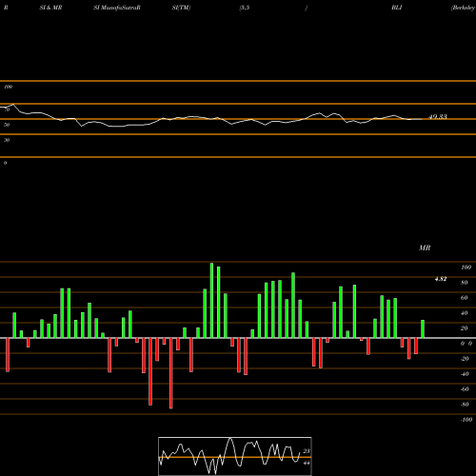
Task: Click the last green bar in MR histogram
Action: tap(423, 329)
